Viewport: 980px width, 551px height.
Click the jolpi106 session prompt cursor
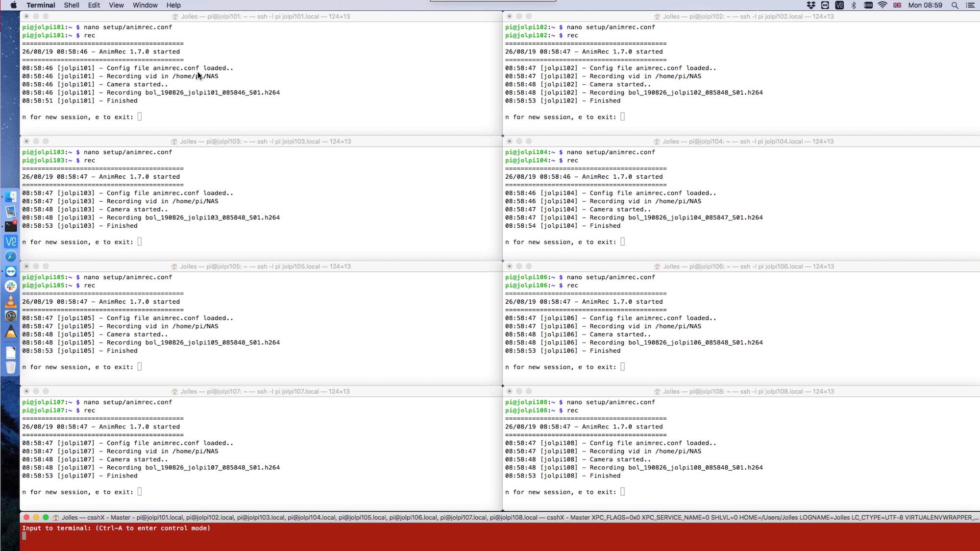[623, 367]
